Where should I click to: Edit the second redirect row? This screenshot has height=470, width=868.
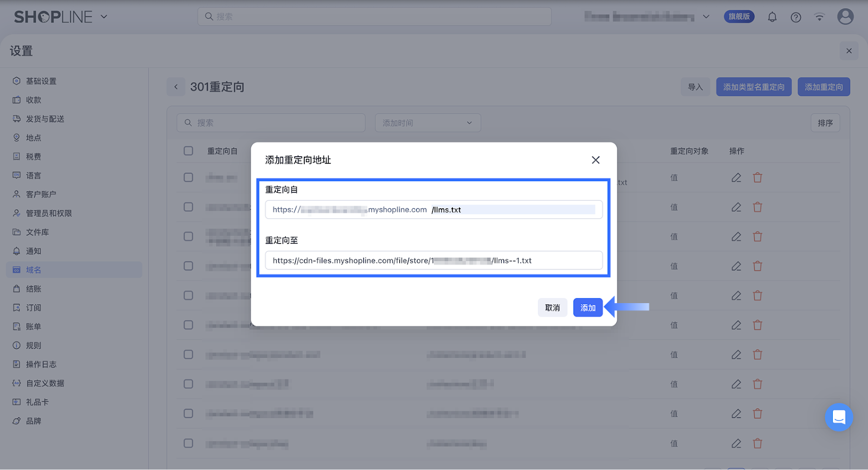736,207
